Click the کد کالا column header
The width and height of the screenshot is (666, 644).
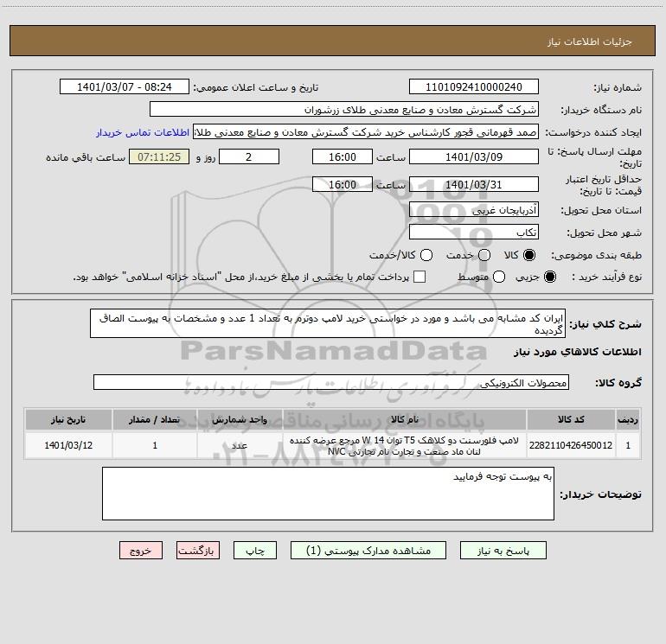[x=571, y=420]
